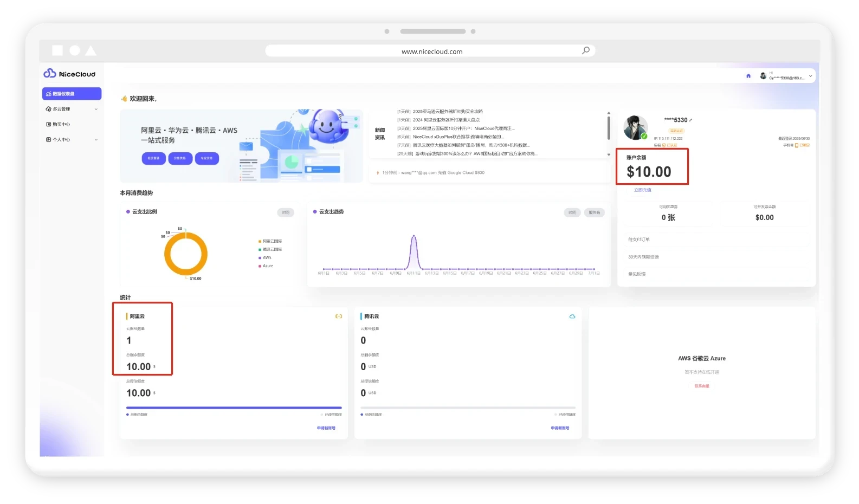The image size is (859, 504).
Task: Toggle 阿里云国际 legend entry
Action: pos(270,241)
